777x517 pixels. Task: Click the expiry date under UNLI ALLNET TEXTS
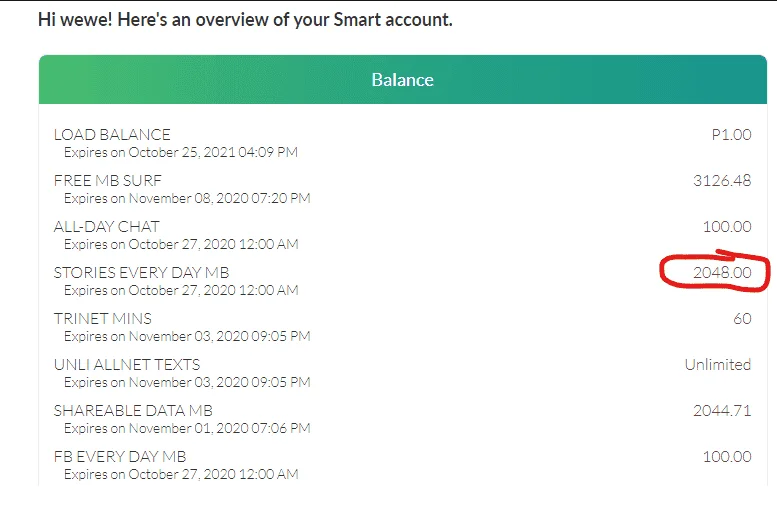pos(187,383)
